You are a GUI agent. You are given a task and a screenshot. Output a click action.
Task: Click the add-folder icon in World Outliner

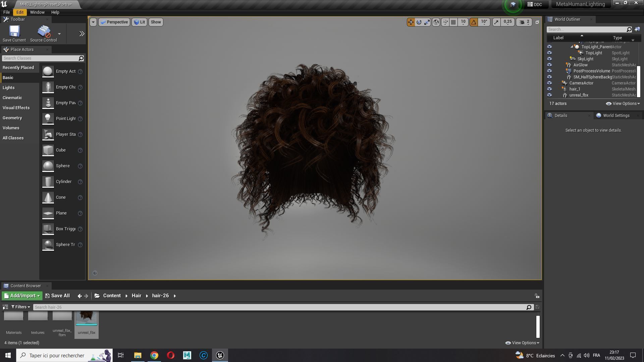tap(637, 29)
